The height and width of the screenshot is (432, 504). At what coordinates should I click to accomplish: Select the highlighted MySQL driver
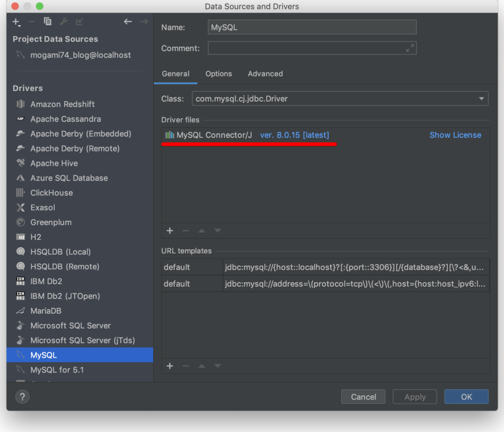(x=80, y=355)
